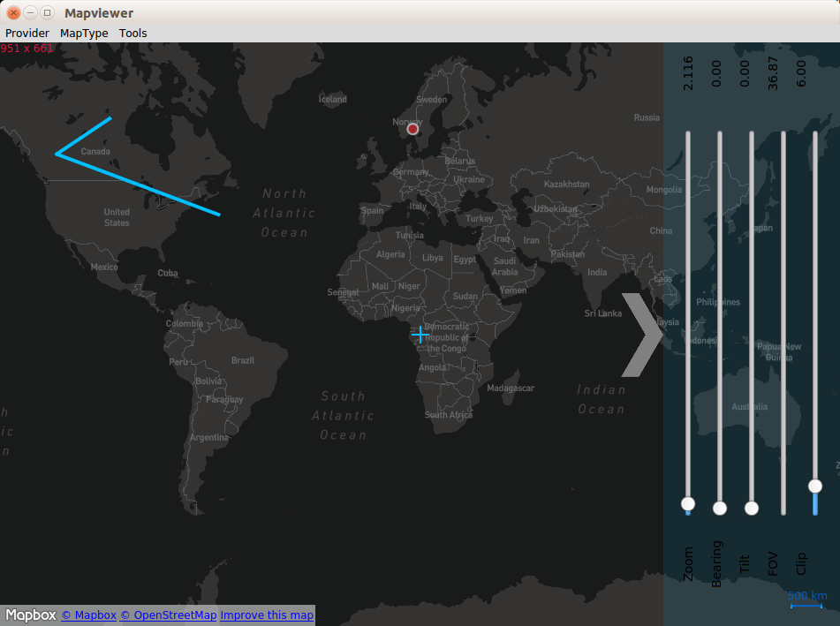Click the Iceland label on the map
The height and width of the screenshot is (626, 840).
pyautogui.click(x=333, y=99)
